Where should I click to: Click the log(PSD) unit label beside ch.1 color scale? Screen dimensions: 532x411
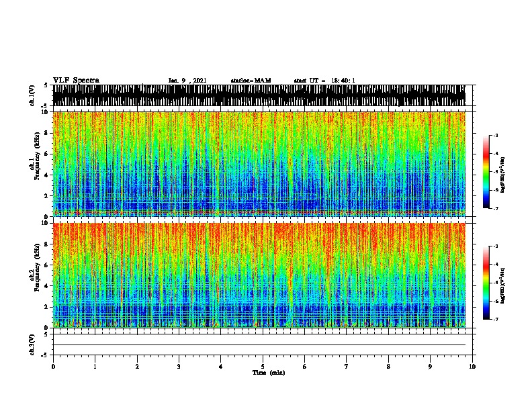(503, 175)
